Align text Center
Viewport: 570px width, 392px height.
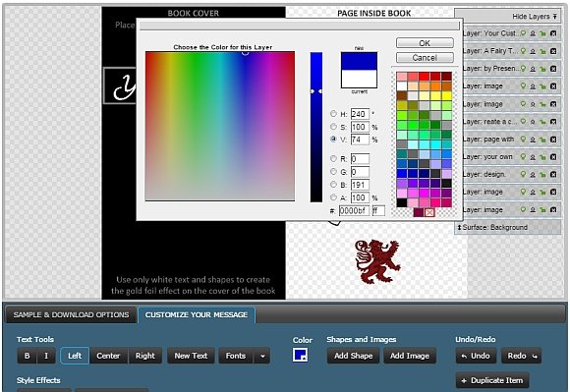108,356
